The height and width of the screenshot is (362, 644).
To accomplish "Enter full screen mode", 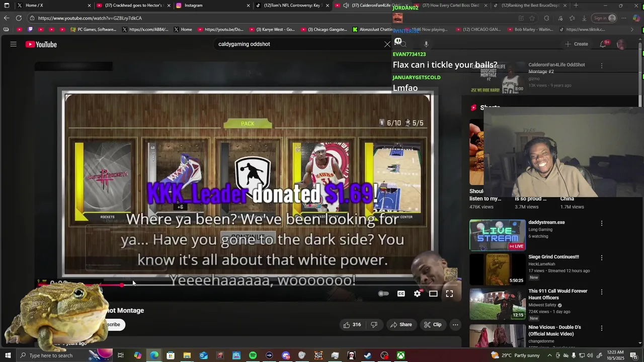I will pos(449,294).
